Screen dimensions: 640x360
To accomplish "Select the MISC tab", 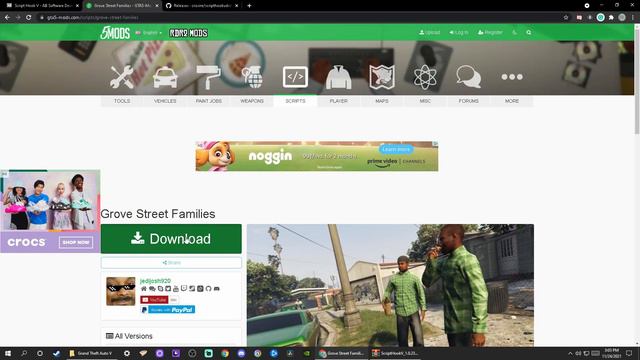I will tap(425, 101).
